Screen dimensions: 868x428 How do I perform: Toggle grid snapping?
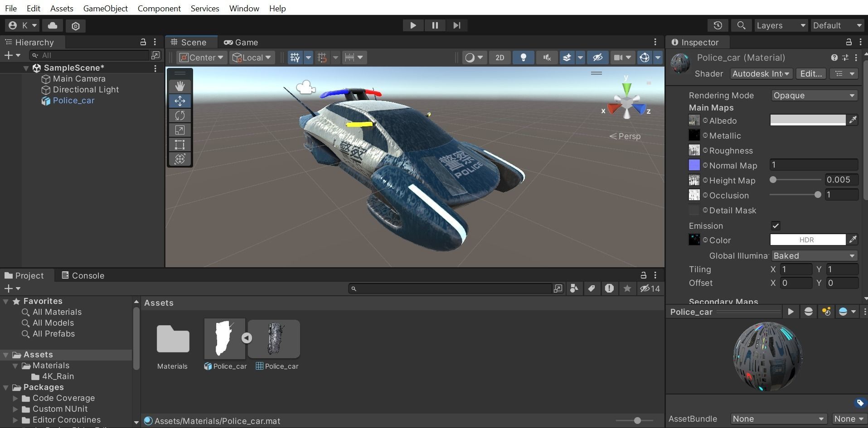coord(322,58)
